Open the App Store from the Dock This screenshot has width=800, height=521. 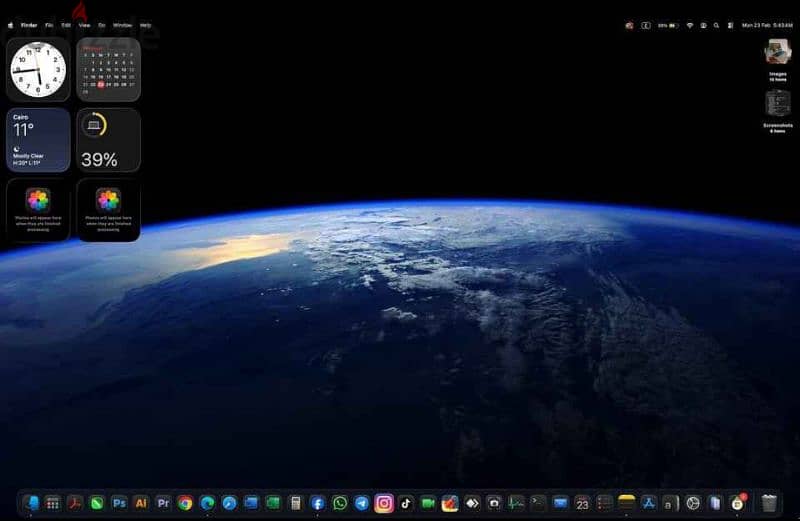tap(648, 503)
